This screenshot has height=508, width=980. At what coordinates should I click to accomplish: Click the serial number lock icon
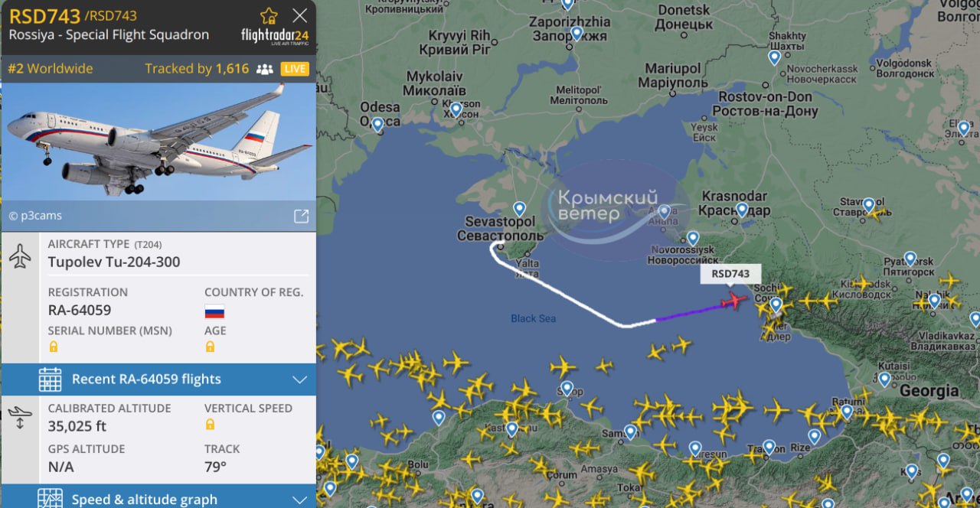[54, 347]
